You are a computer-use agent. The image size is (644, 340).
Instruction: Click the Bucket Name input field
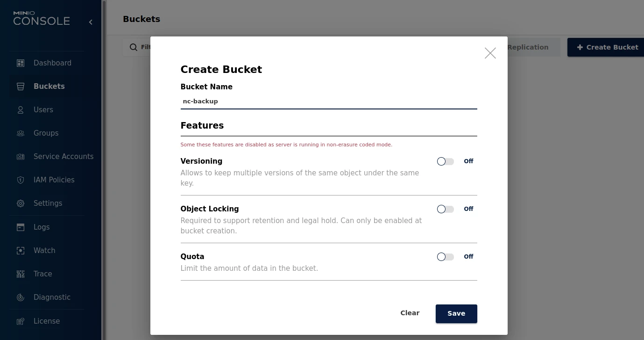click(x=329, y=101)
